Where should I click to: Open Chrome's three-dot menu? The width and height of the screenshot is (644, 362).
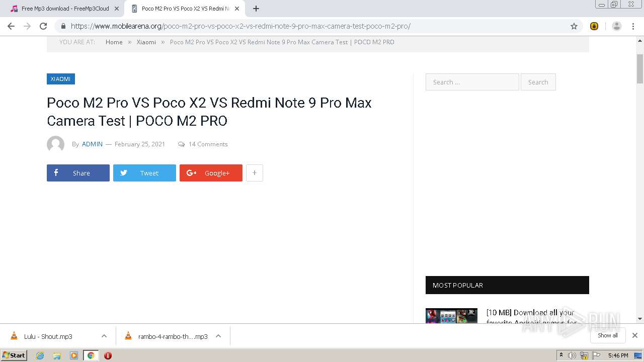coord(633,26)
